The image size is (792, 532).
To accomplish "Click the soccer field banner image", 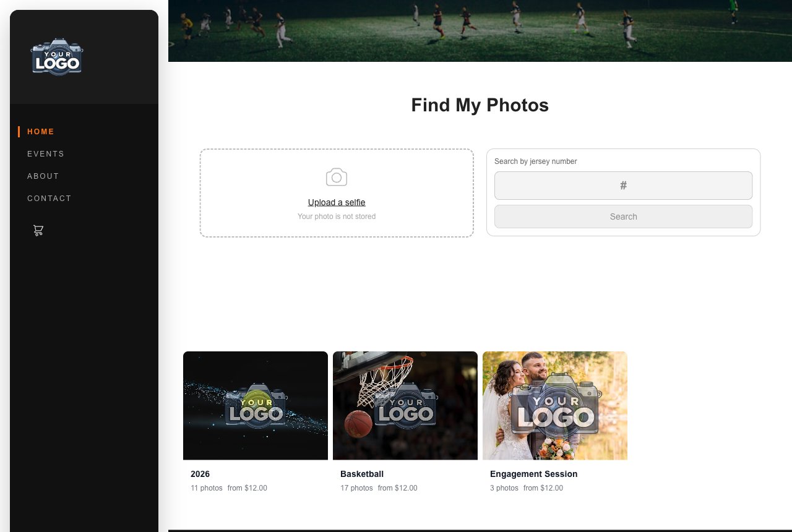I will pyautogui.click(x=480, y=31).
